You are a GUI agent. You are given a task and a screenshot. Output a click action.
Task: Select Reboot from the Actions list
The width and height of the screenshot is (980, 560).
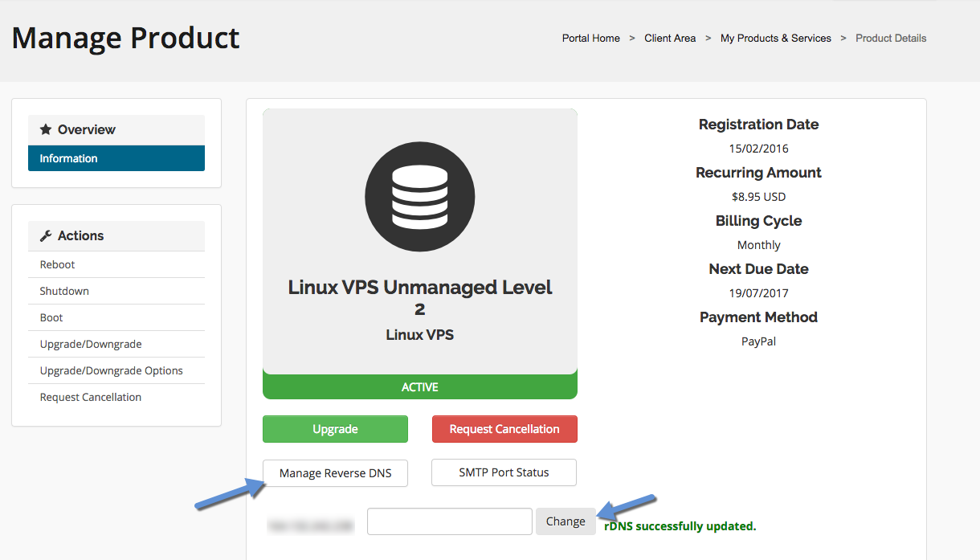click(x=58, y=264)
